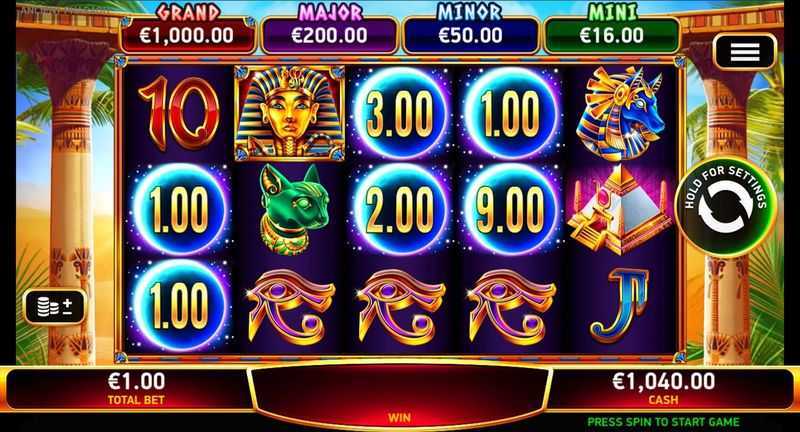Click the blue J card symbol
This screenshot has height=432, width=800.
618,304
